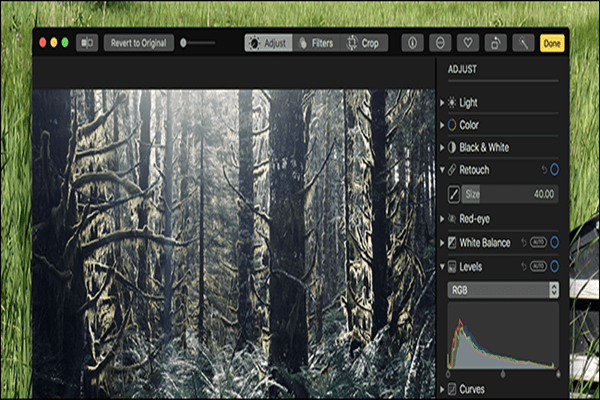Switch to the Adjust tab

[x=268, y=43]
